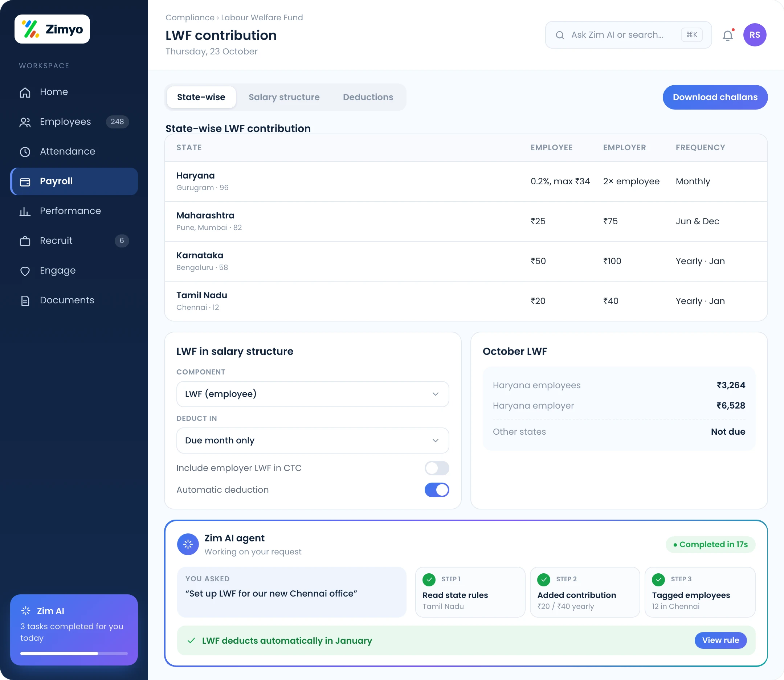This screenshot has width=784, height=680.
Task: Click the Employees people icon
Action: click(25, 122)
